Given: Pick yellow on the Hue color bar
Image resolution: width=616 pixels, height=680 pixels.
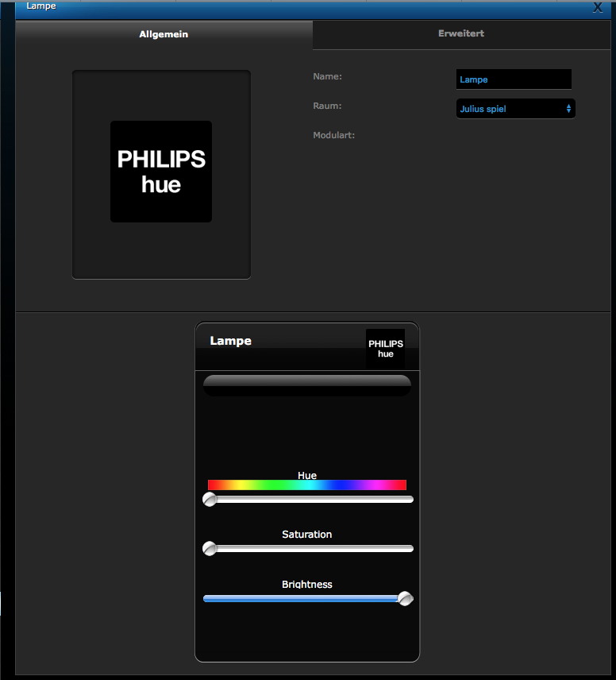Looking at the screenshot, I should click(x=241, y=485).
